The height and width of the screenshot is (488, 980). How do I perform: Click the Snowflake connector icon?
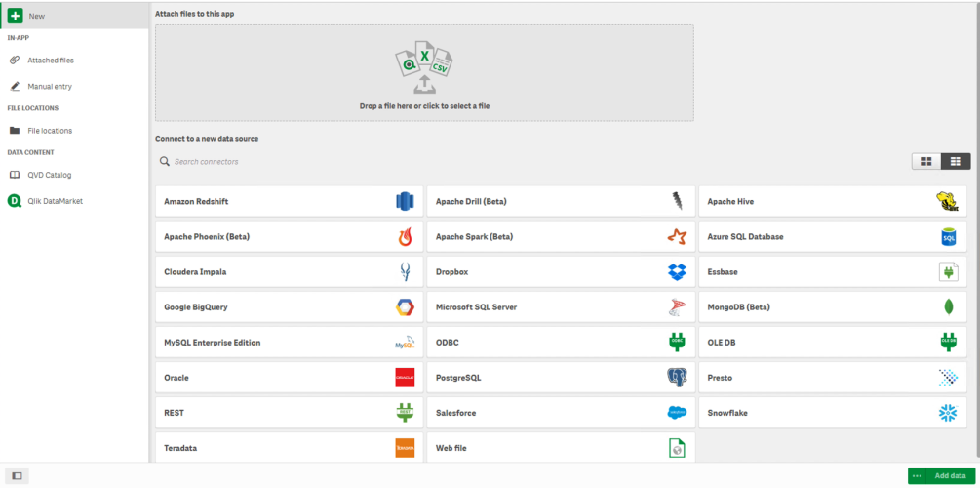[x=948, y=413]
